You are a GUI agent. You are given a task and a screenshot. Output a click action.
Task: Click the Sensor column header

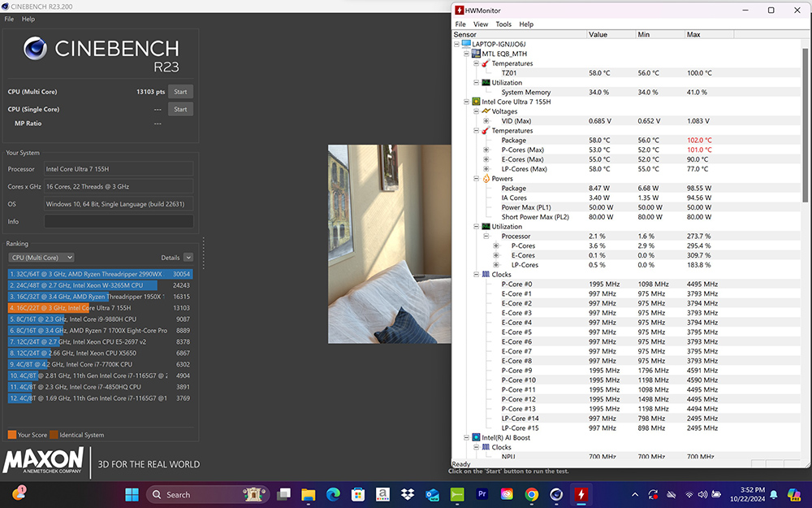(520, 34)
